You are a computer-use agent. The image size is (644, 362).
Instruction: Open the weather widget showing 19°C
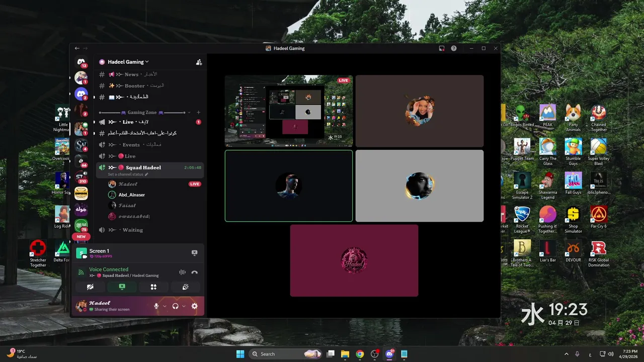coord(21,354)
